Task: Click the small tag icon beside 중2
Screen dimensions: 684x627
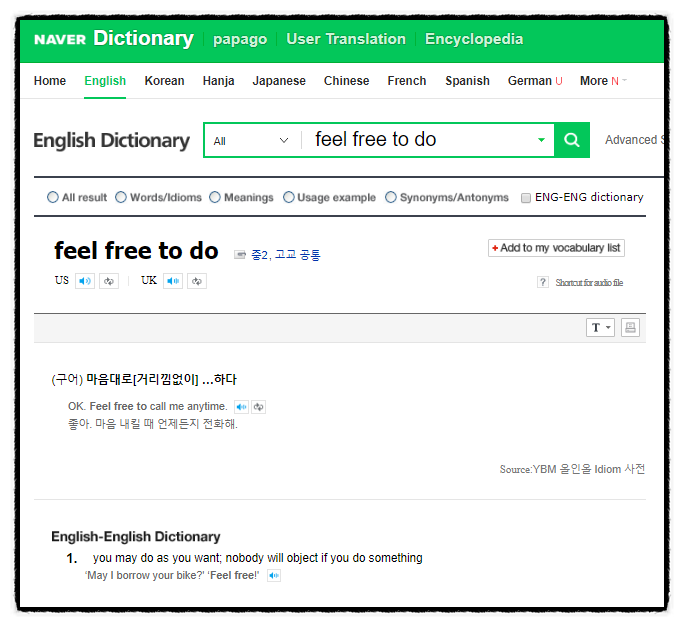Action: click(240, 254)
